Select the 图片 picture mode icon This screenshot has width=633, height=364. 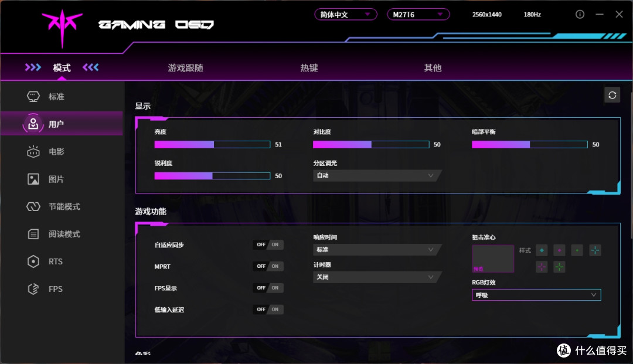[33, 179]
